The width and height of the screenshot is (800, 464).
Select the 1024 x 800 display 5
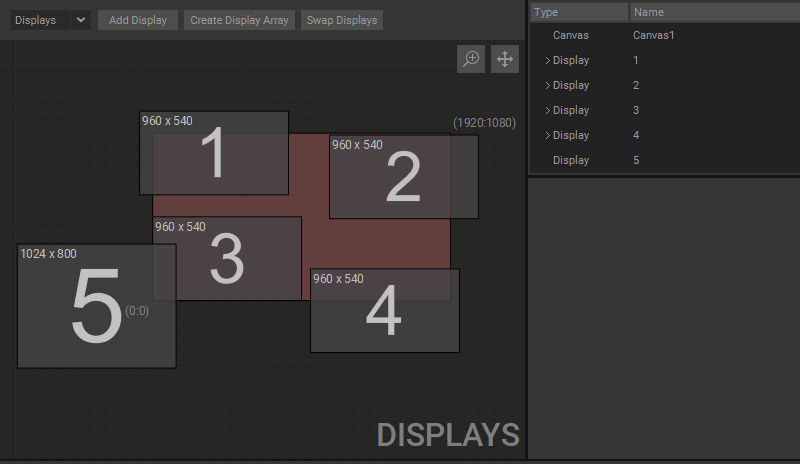(96, 306)
